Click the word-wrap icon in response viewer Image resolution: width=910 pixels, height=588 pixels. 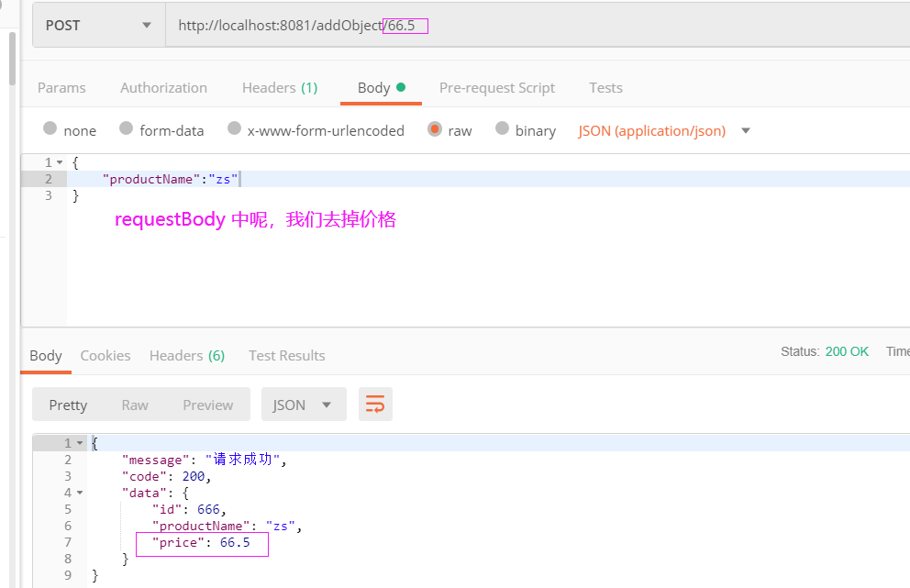(x=375, y=404)
